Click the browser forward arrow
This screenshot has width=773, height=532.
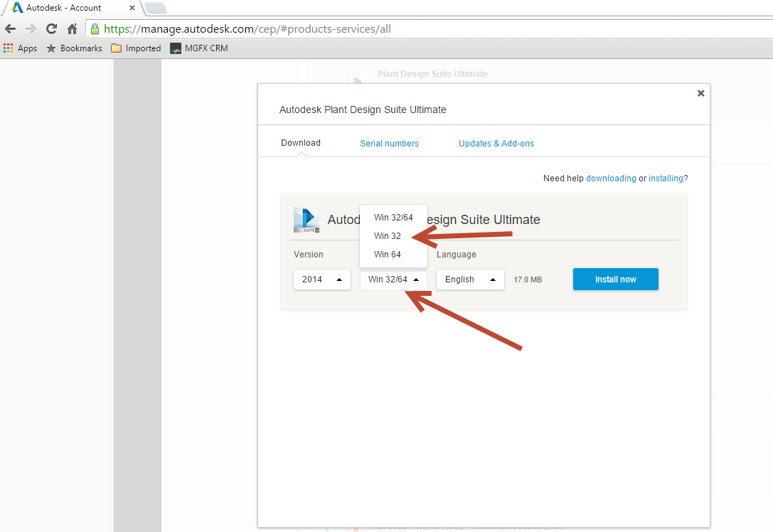(31, 29)
